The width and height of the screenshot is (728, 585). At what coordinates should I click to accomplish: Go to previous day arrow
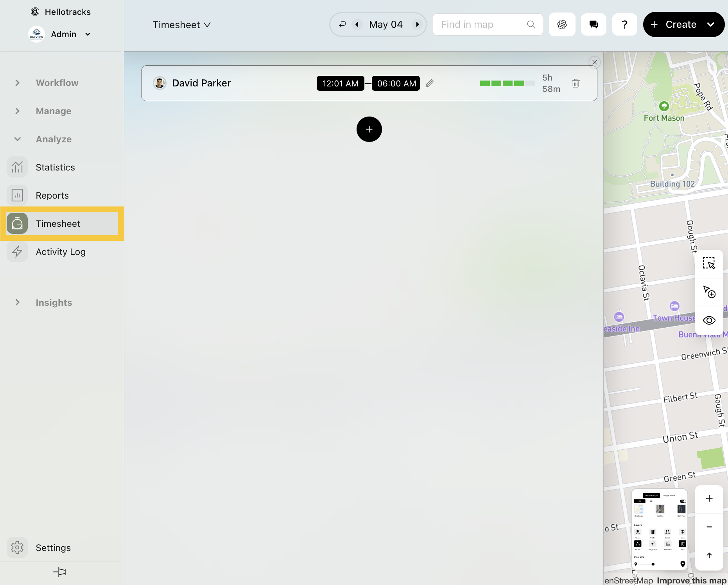[357, 24]
